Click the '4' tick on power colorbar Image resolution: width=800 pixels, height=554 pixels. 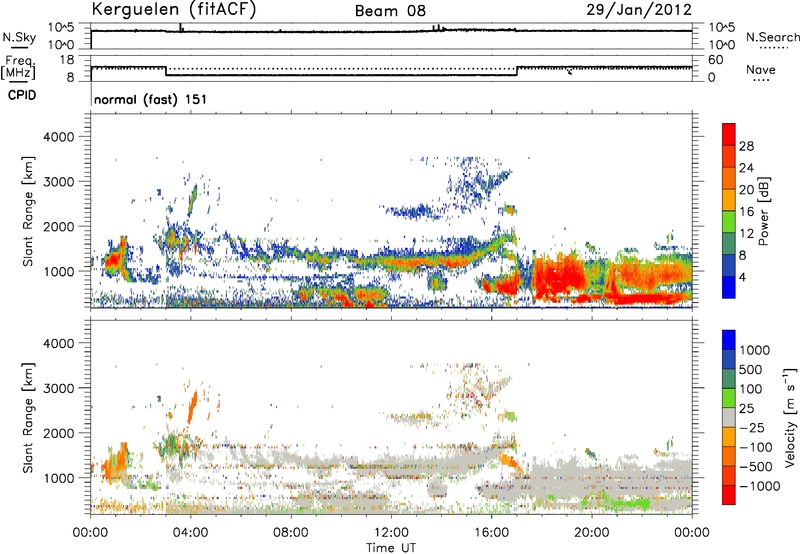tap(742, 278)
